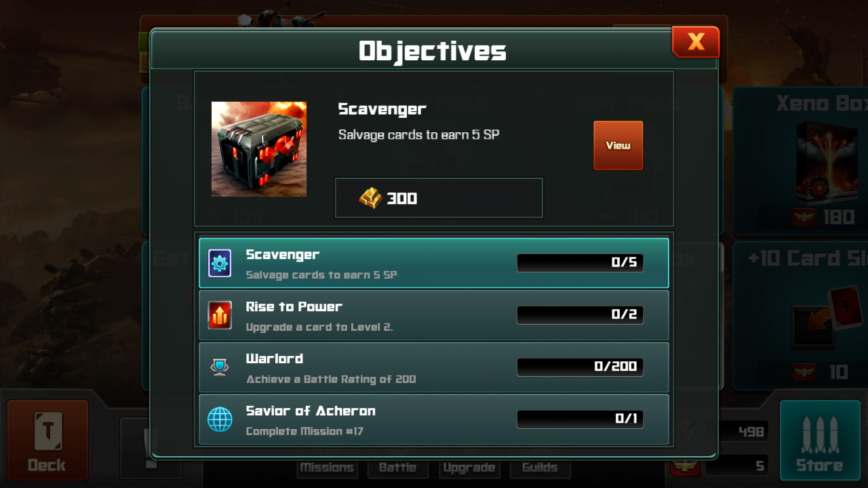
Task: Select the Warlord objective row
Action: coord(434,367)
